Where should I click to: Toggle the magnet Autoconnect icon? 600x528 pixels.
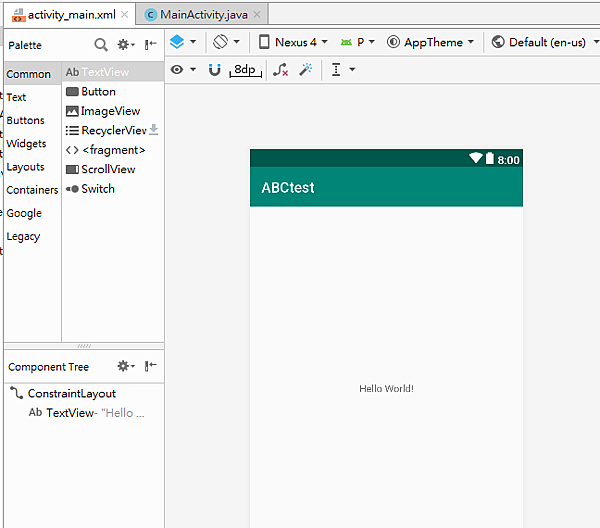point(214,70)
